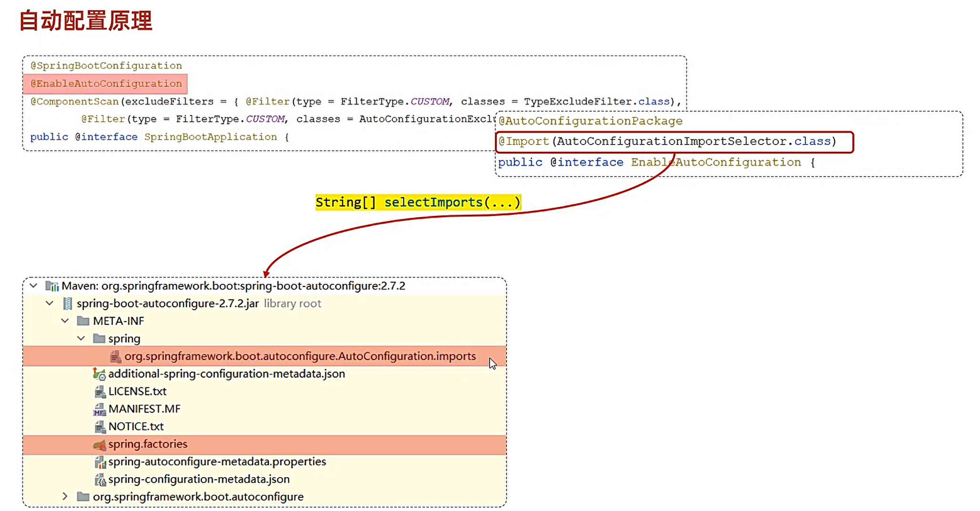Click the LICENSE.txt file icon
Viewport: 980px width, 511px height.
click(x=100, y=392)
